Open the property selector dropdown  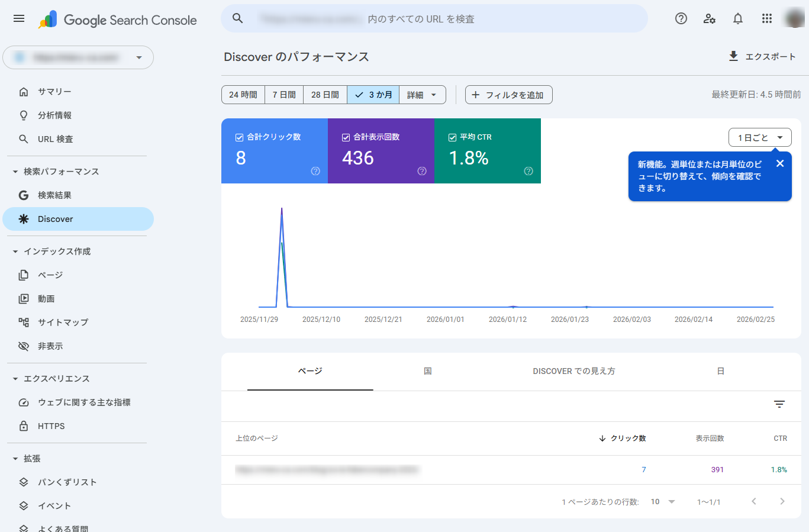pyautogui.click(x=78, y=57)
